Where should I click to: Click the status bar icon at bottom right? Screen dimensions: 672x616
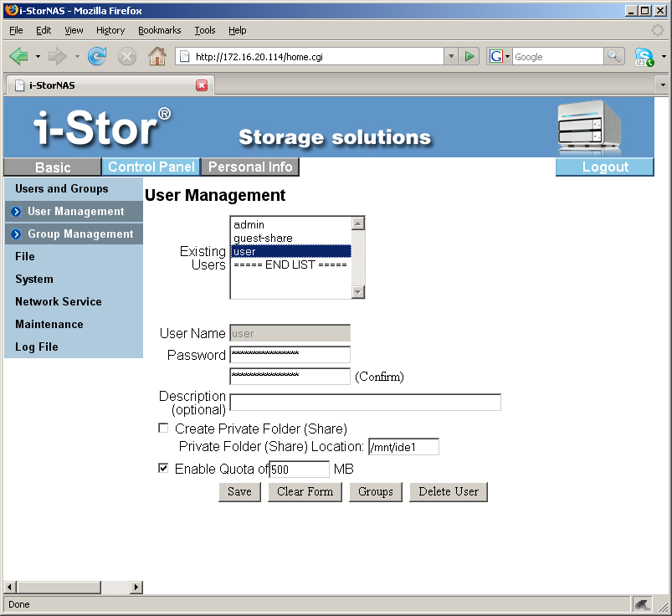[x=642, y=604]
